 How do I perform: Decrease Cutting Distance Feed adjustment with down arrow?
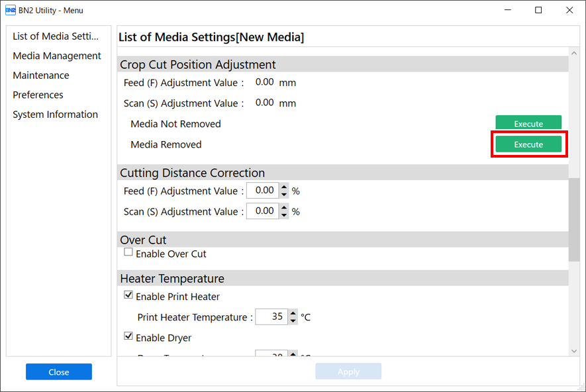(284, 195)
